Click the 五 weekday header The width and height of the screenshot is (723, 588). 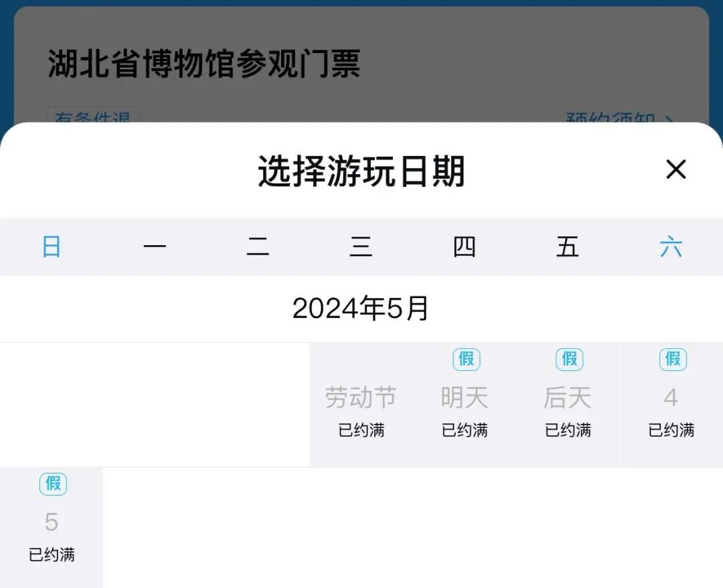point(568,246)
